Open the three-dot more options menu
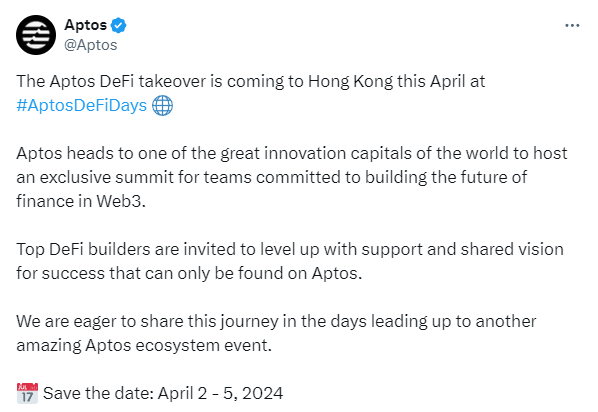 tap(572, 26)
